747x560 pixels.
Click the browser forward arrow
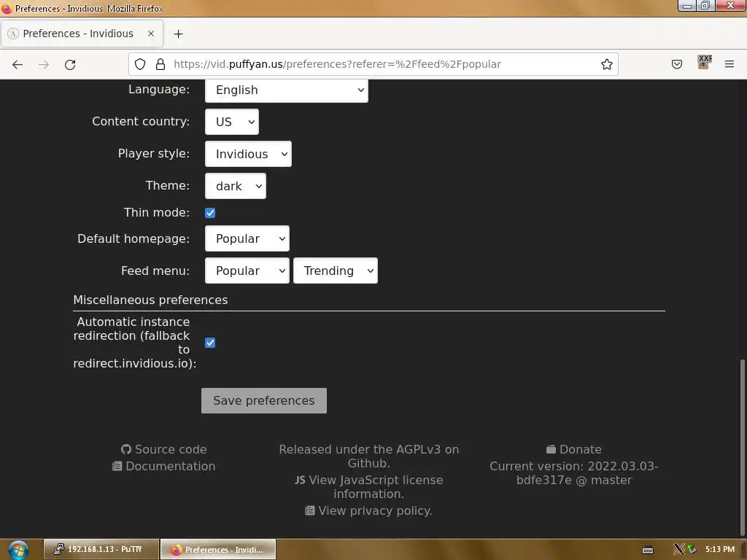pos(44,64)
